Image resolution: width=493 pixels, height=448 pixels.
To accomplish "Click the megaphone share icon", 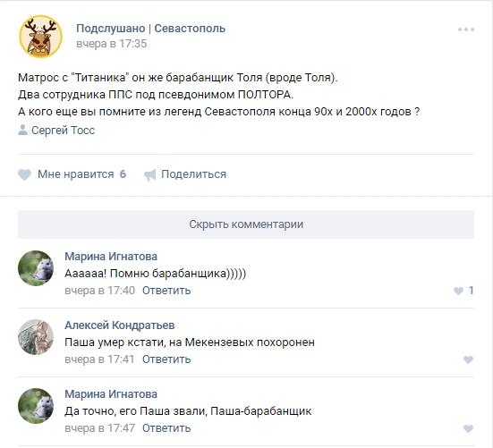I will (x=150, y=174).
